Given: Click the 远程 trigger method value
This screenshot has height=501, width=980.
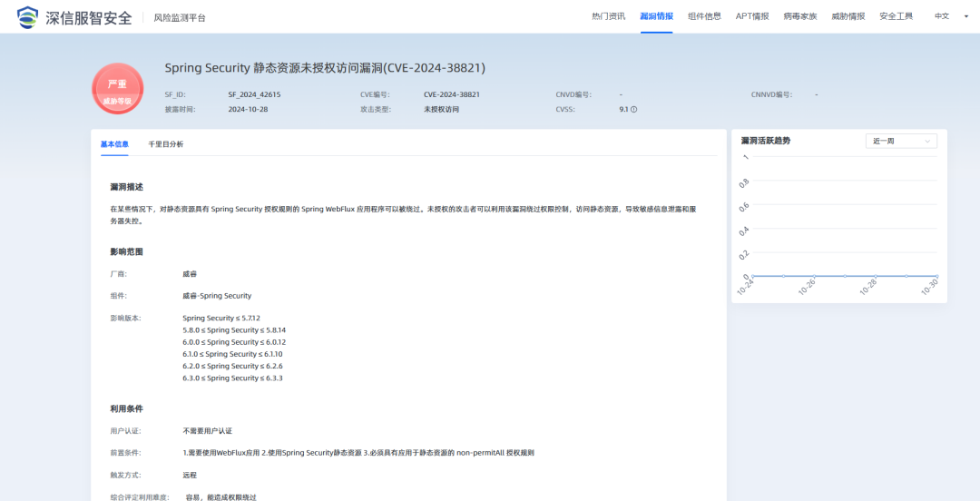Looking at the screenshot, I should pos(190,475).
